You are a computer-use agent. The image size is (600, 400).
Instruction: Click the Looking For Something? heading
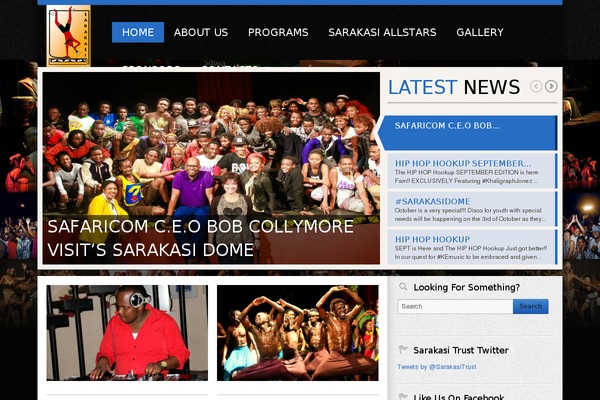point(466,287)
